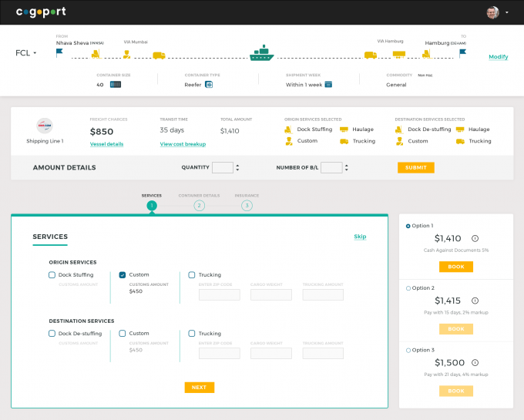This screenshot has width=524, height=420.
Task: Check destination Custom checkbox
Action: click(x=123, y=334)
